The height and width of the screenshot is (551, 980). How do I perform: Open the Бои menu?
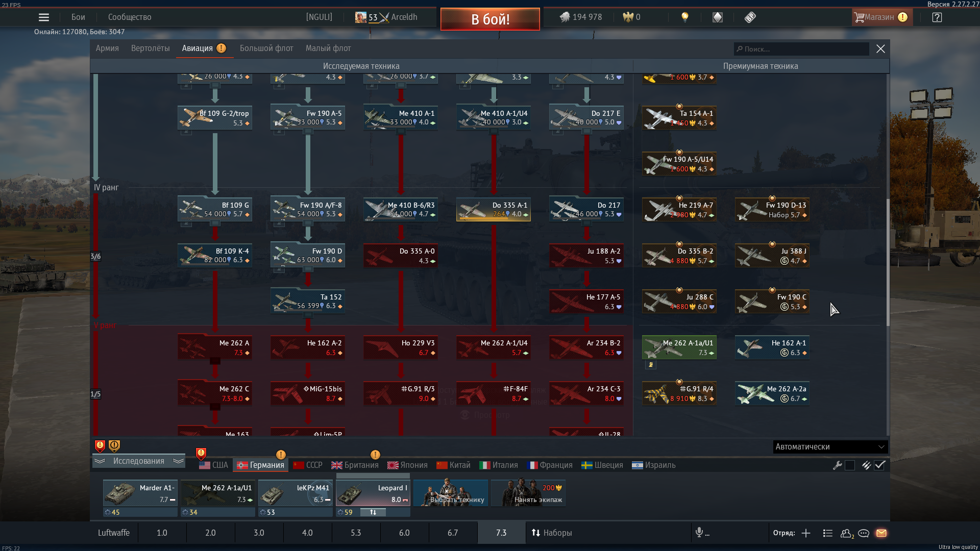pos(78,17)
